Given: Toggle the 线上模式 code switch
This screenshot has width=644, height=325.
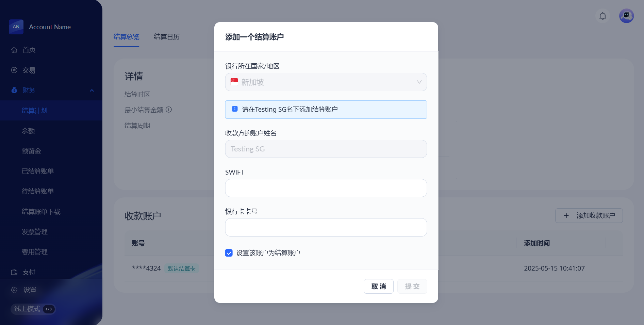Looking at the screenshot, I should click(49, 309).
